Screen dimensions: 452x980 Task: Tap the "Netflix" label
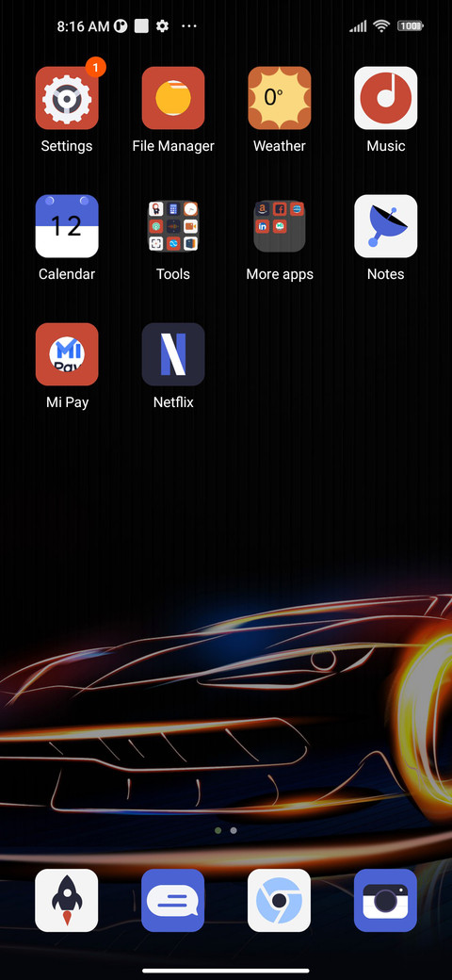click(173, 402)
